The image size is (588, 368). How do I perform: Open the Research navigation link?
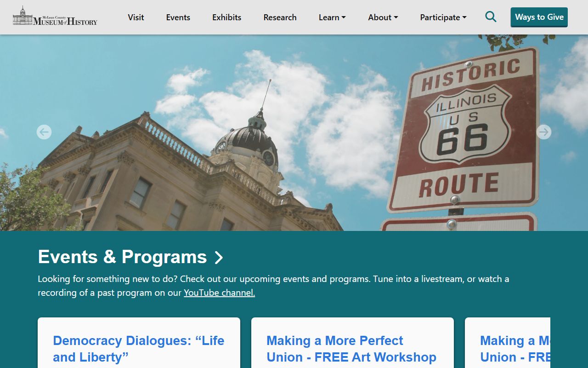tap(280, 17)
